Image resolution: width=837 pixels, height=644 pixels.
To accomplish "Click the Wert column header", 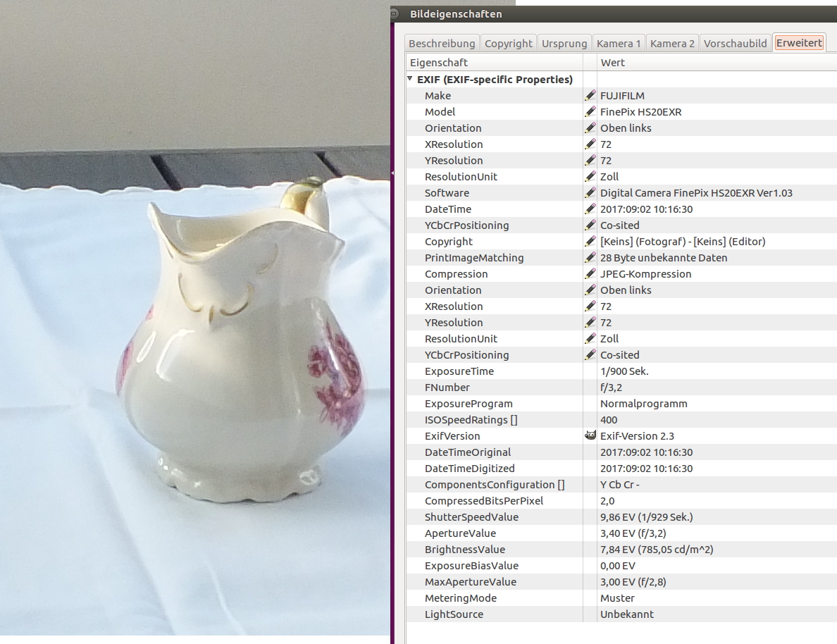I will coord(717,63).
